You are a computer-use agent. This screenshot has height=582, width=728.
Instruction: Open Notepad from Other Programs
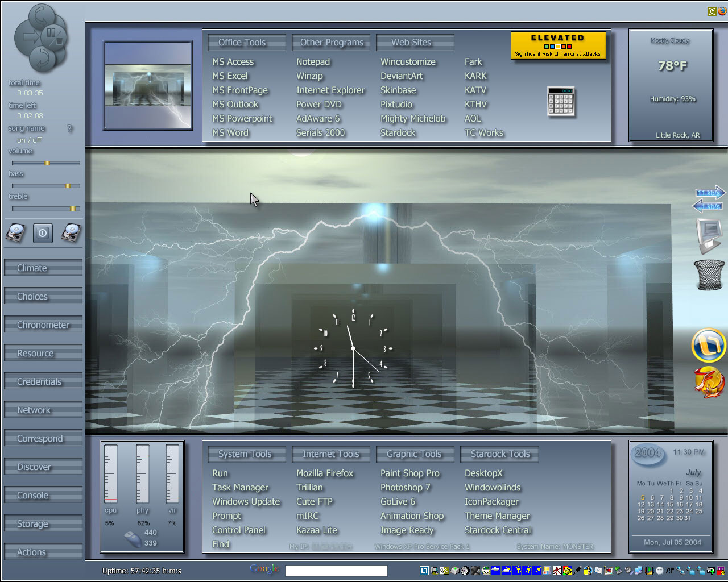click(x=313, y=62)
